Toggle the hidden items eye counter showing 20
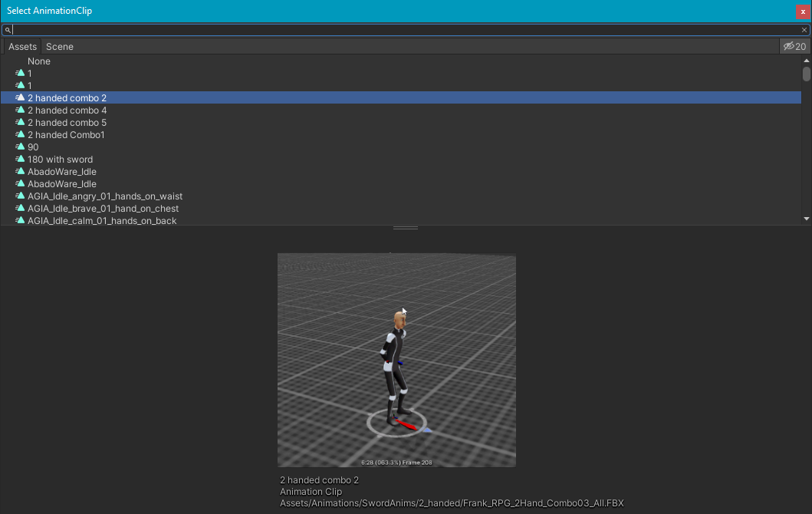 tap(794, 46)
